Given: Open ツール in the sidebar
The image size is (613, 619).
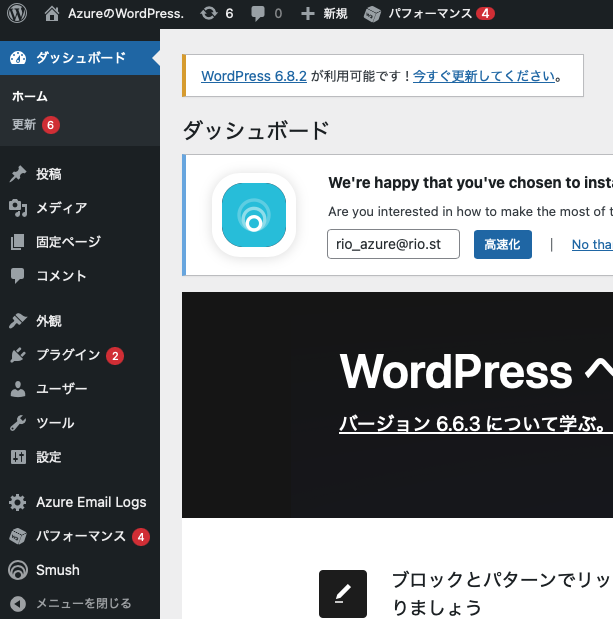Looking at the screenshot, I should [55, 423].
